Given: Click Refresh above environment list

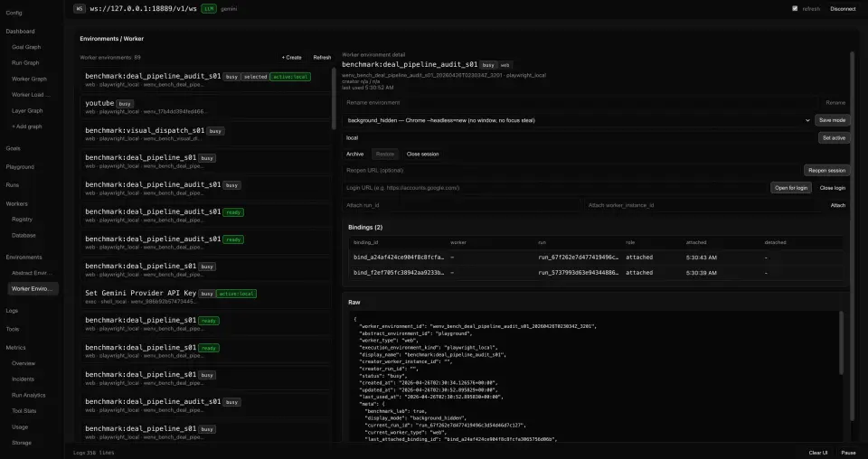Looking at the screenshot, I should [x=322, y=58].
